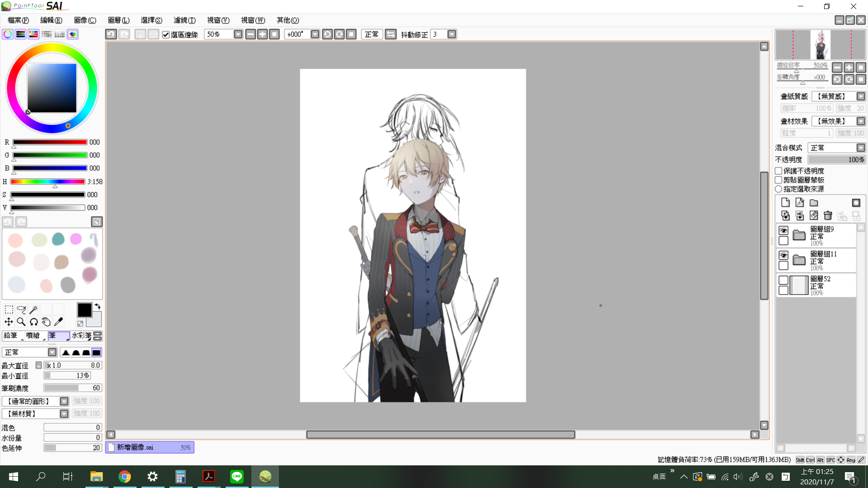Click the merge layer down icon
Image resolution: width=868 pixels, height=488 pixels.
click(x=785, y=216)
